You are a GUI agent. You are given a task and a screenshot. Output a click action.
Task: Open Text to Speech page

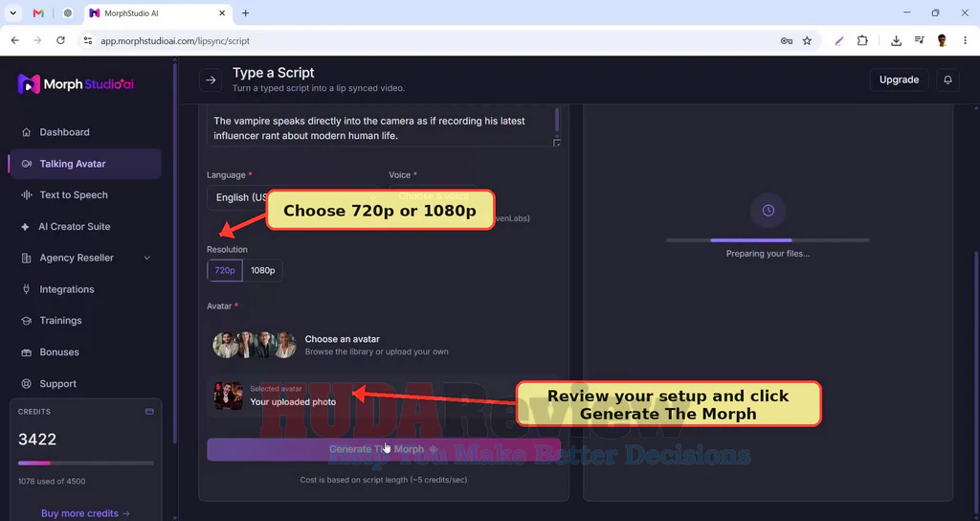tap(74, 194)
